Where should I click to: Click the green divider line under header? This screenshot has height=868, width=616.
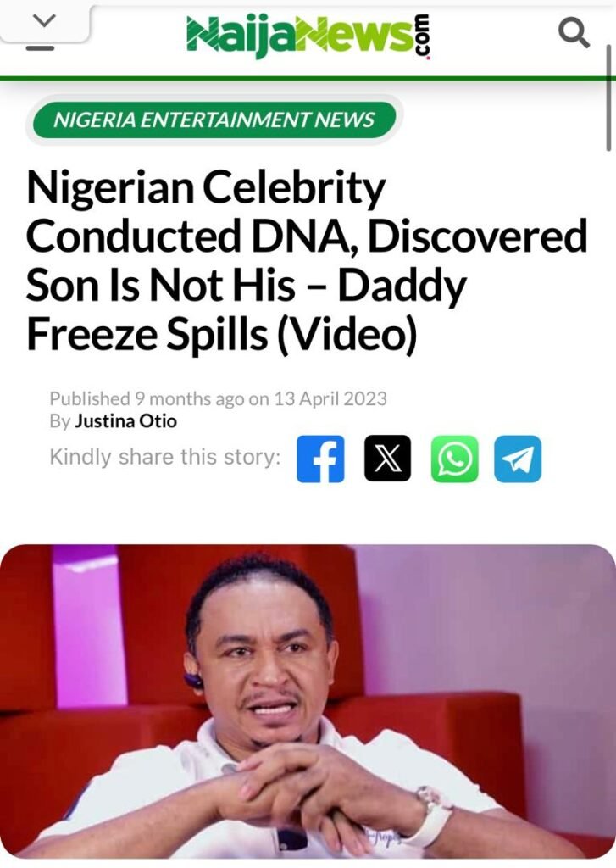(x=308, y=78)
